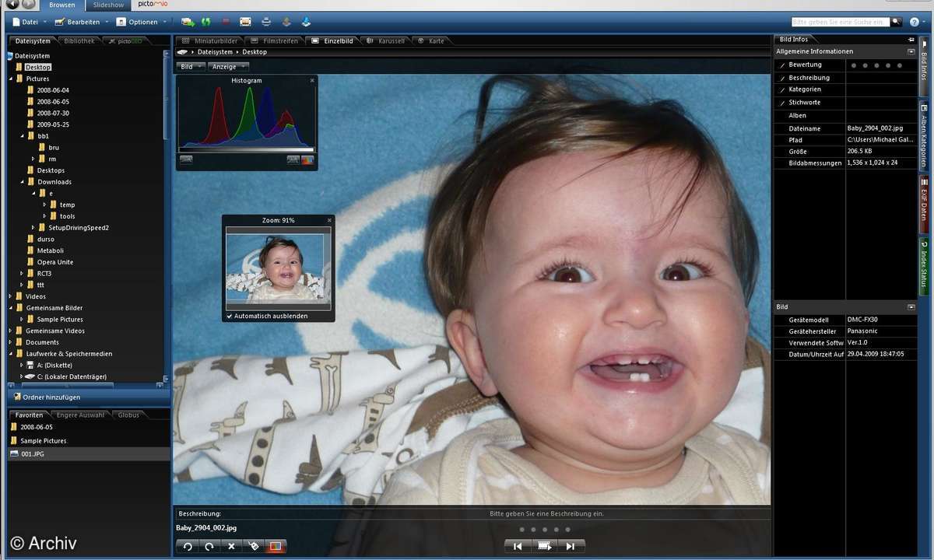This screenshot has height=560, width=934.
Task: Go back with the round back arrow
Action: pyautogui.click(x=12, y=5)
